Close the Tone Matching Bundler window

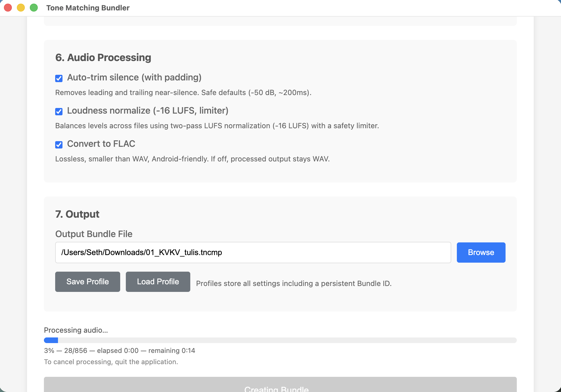8,8
